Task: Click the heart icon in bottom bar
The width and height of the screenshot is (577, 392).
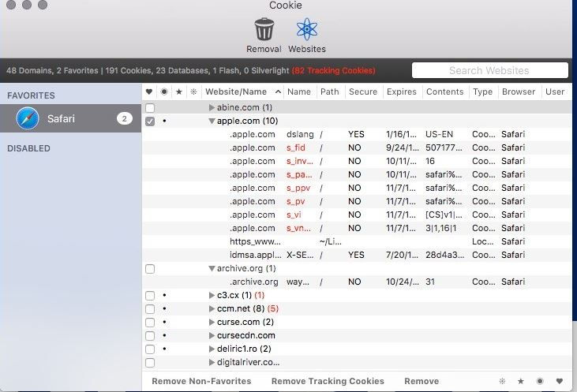Action: (x=560, y=381)
